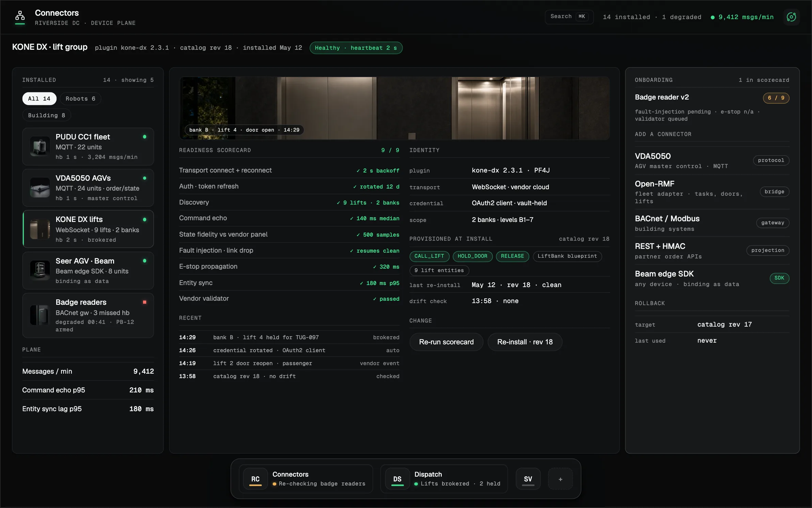Image resolution: width=812 pixels, height=508 pixels.
Task: Add the REST + HMAC projection connector
Action: pyautogui.click(x=712, y=251)
